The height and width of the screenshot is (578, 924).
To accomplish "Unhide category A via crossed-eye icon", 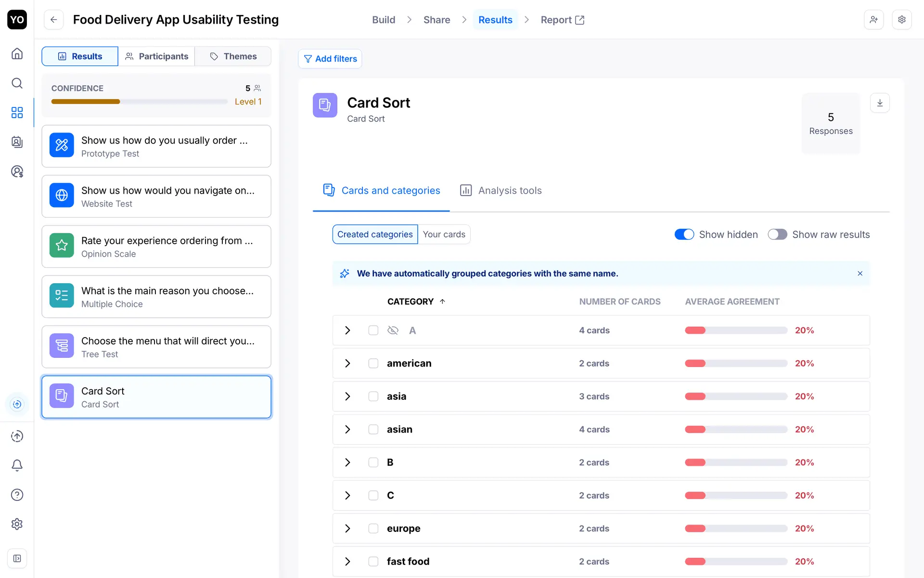I will point(393,330).
